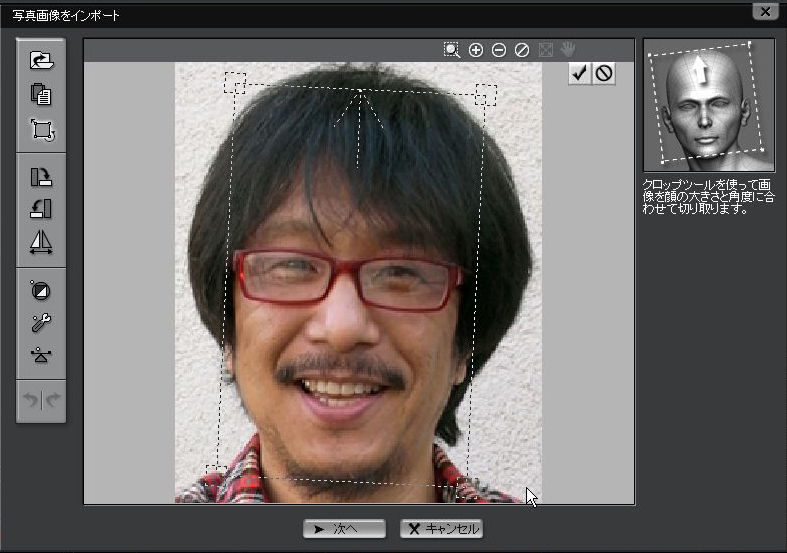Zoom out with the minus circle icon
Screen dimensions: 787x553
pos(499,50)
